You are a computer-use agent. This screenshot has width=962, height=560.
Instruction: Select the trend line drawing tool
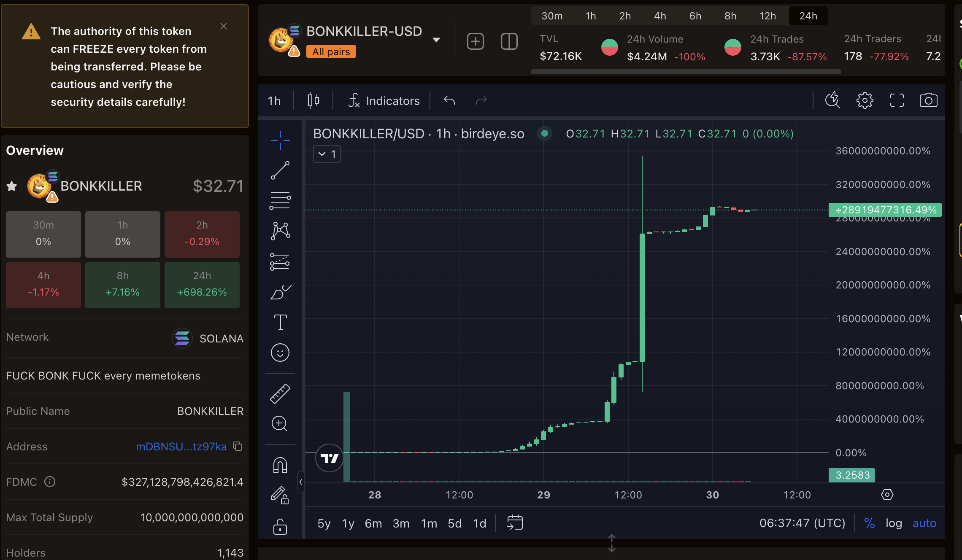point(280,170)
